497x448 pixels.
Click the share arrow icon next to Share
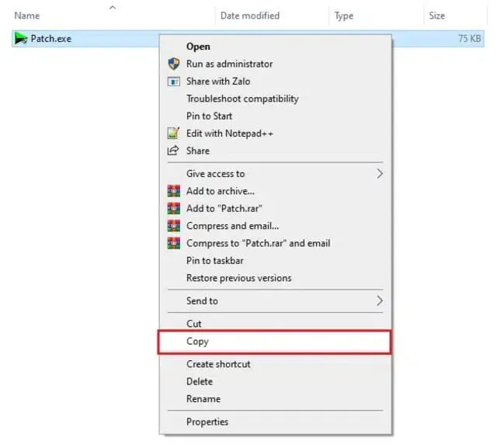click(x=173, y=150)
